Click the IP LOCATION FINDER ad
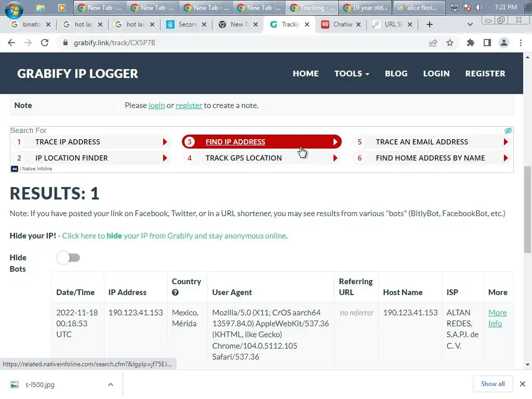This screenshot has width=532, height=399. pyautogui.click(x=91, y=158)
